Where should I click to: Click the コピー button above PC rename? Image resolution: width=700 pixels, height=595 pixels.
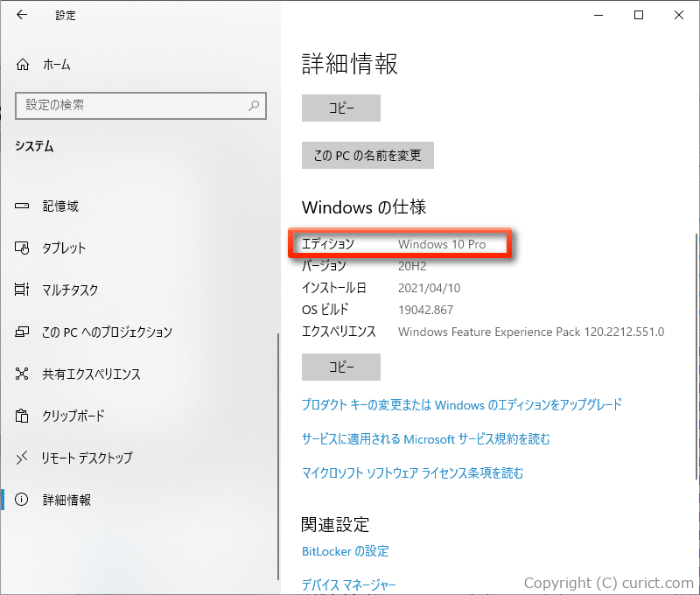coord(341,108)
